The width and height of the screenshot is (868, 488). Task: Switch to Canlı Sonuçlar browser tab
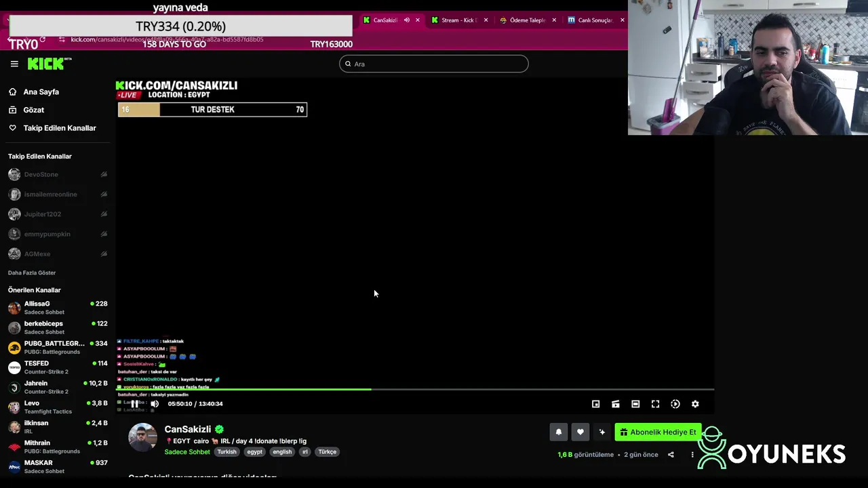[595, 20]
